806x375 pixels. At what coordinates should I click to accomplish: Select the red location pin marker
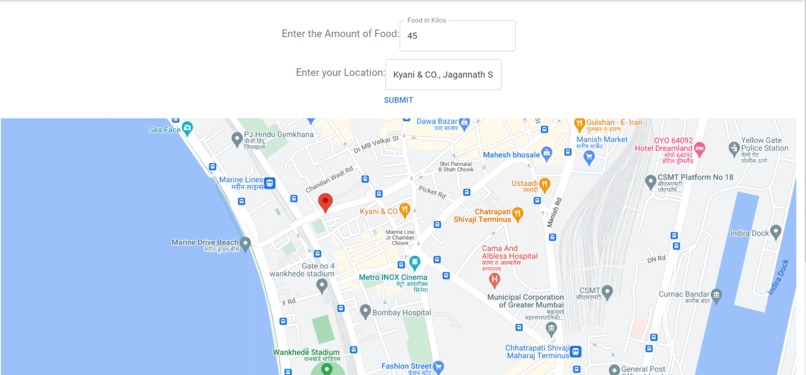coord(325,203)
